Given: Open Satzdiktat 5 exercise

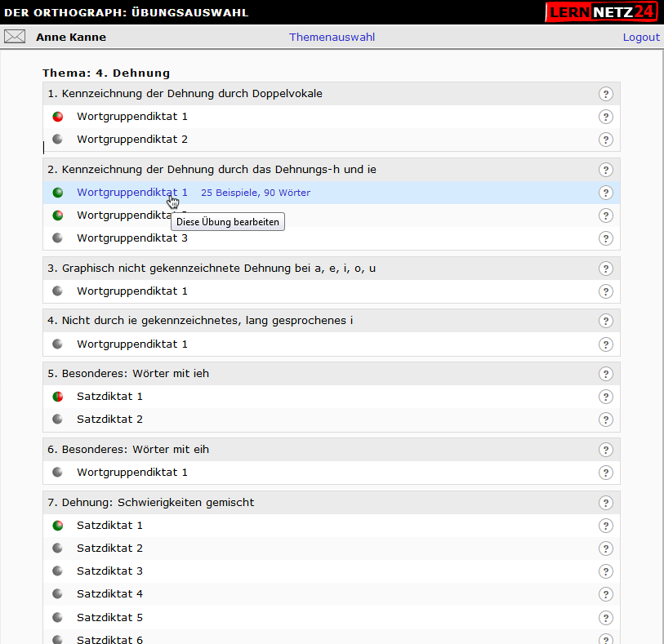Looking at the screenshot, I should (109, 618).
